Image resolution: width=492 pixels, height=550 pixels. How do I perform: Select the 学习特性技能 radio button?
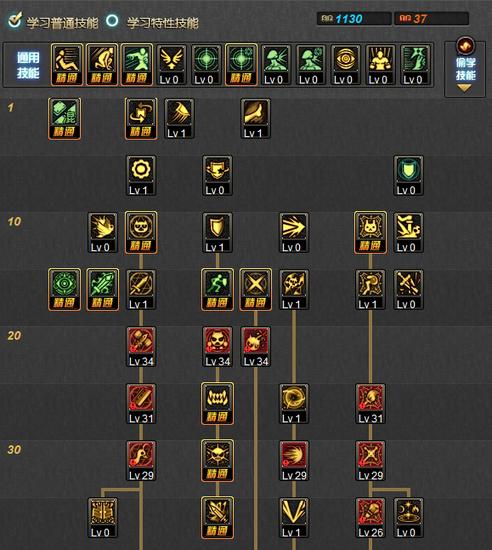(x=112, y=20)
